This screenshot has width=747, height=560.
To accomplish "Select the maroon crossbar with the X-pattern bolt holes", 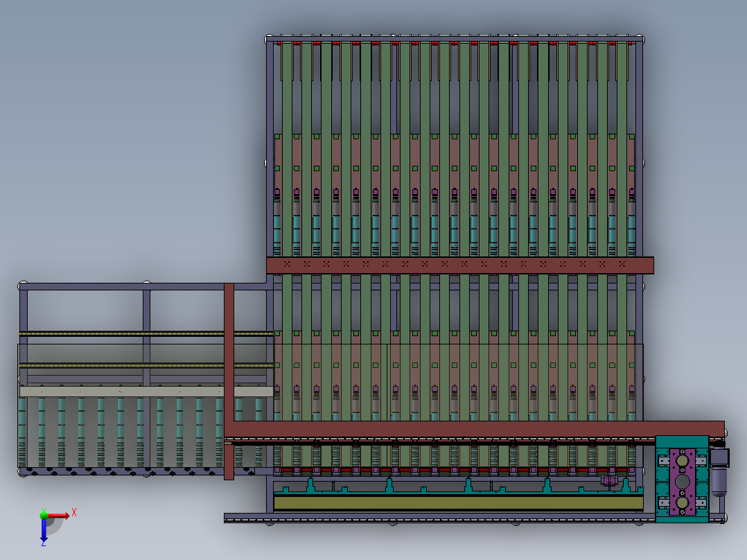I will pyautogui.click(x=459, y=265).
